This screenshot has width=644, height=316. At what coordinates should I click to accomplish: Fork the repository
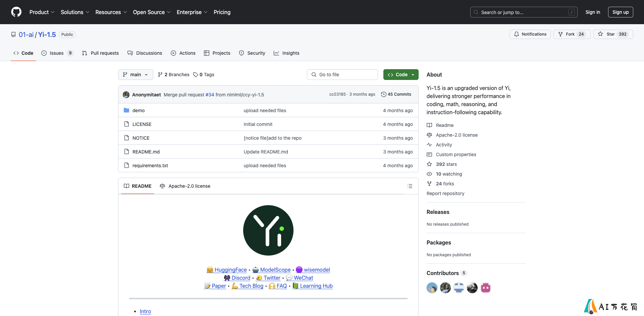coord(572,34)
